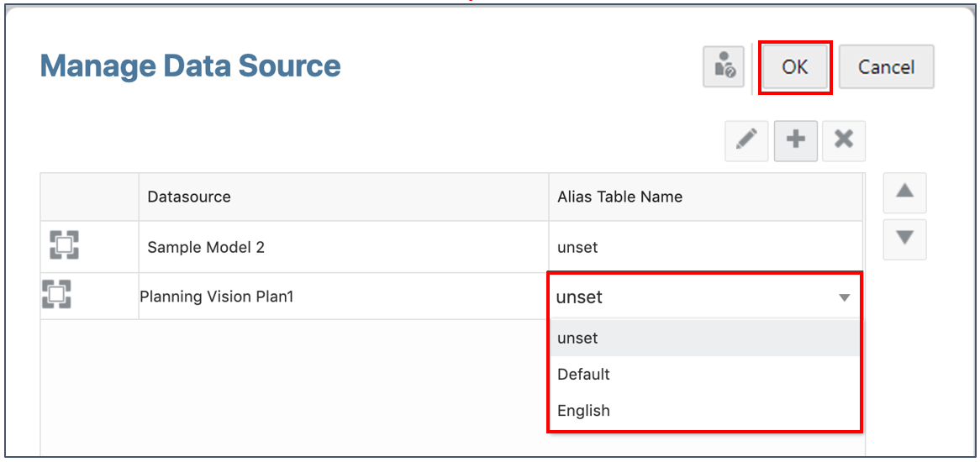The width and height of the screenshot is (980, 462).
Task: Click the Sample Model 2 row selector icon
Action: pos(65,246)
